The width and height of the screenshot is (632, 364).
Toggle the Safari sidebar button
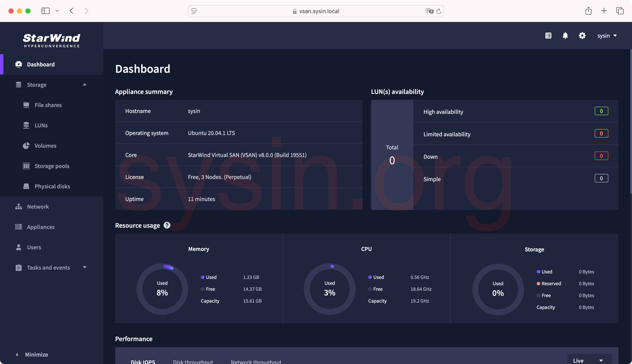[45, 11]
